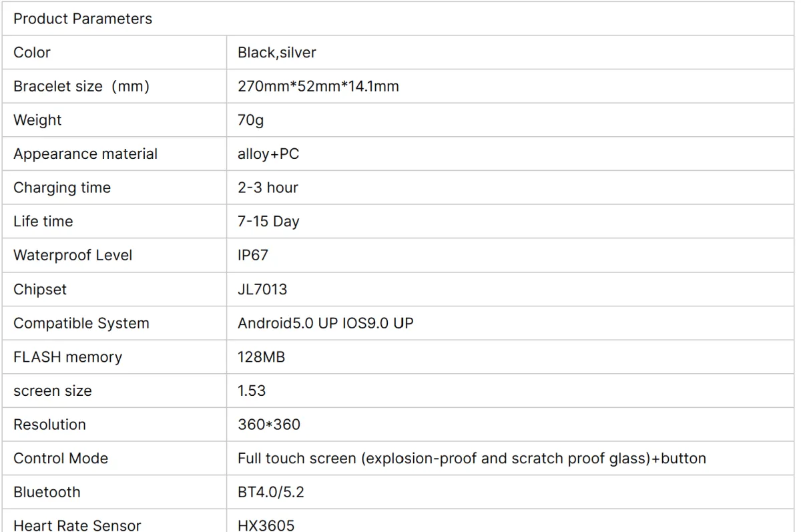Select the 128MB FLASH memory value
801x532 pixels.
(261, 357)
